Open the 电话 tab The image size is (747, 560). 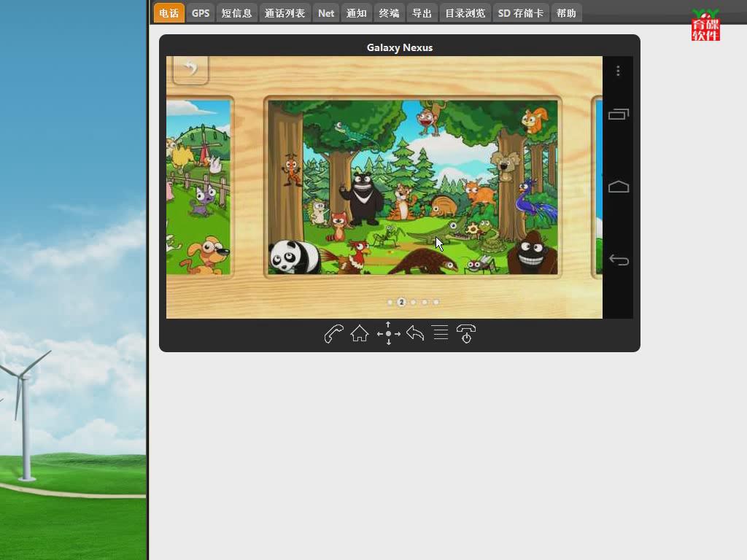pos(169,13)
